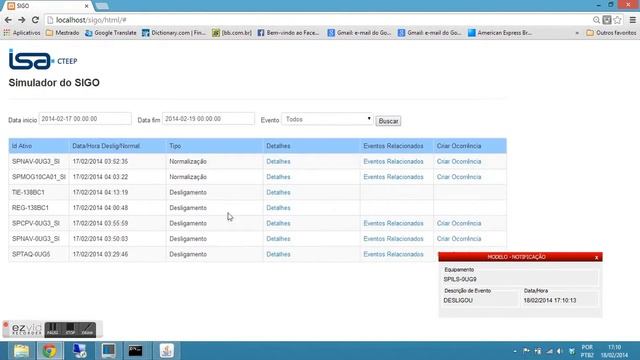Click the SPILS-0UG9 equipment value in notification
Screen dimensions: 640x360
tap(460, 279)
